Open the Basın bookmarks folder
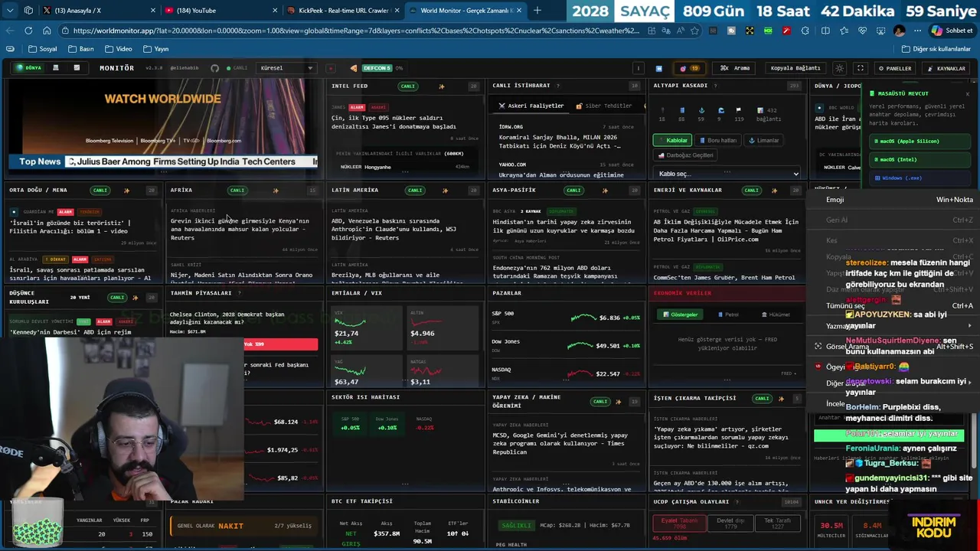Image resolution: width=980 pixels, height=551 pixels. point(81,49)
